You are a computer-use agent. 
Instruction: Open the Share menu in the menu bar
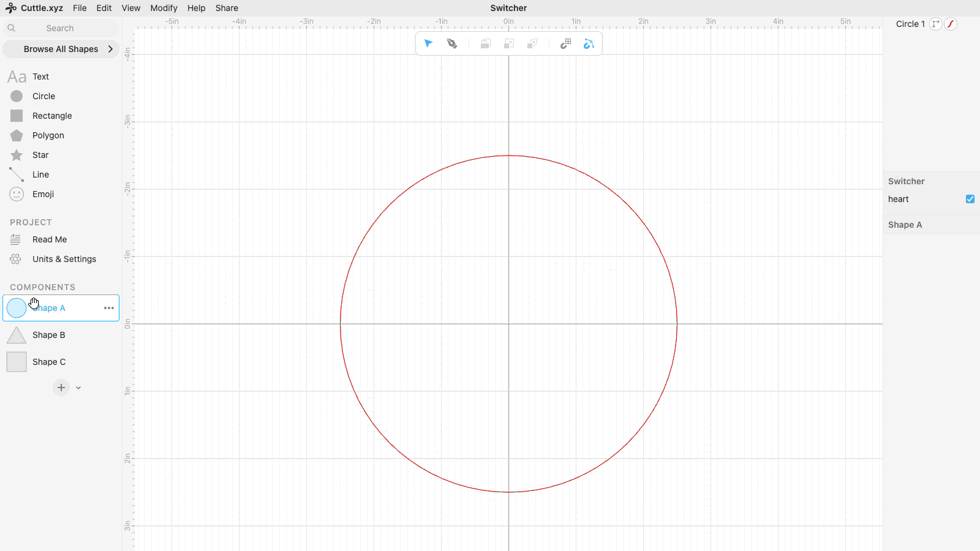[x=227, y=8]
